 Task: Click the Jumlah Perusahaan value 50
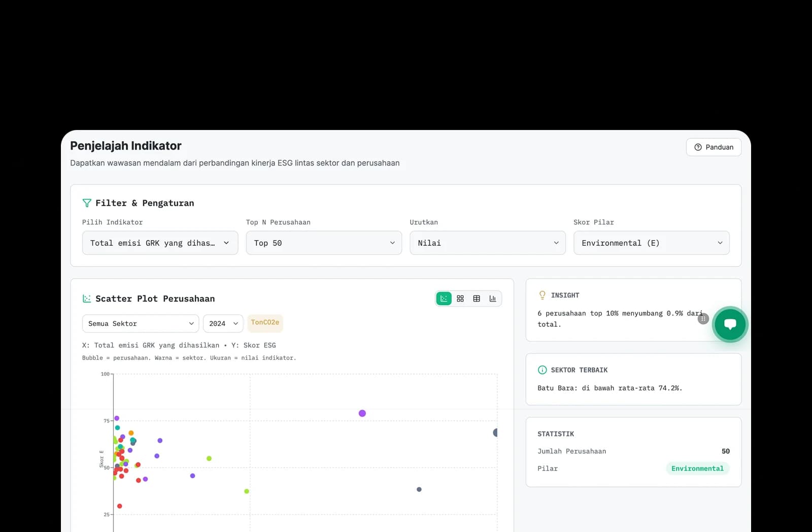tap(726, 451)
